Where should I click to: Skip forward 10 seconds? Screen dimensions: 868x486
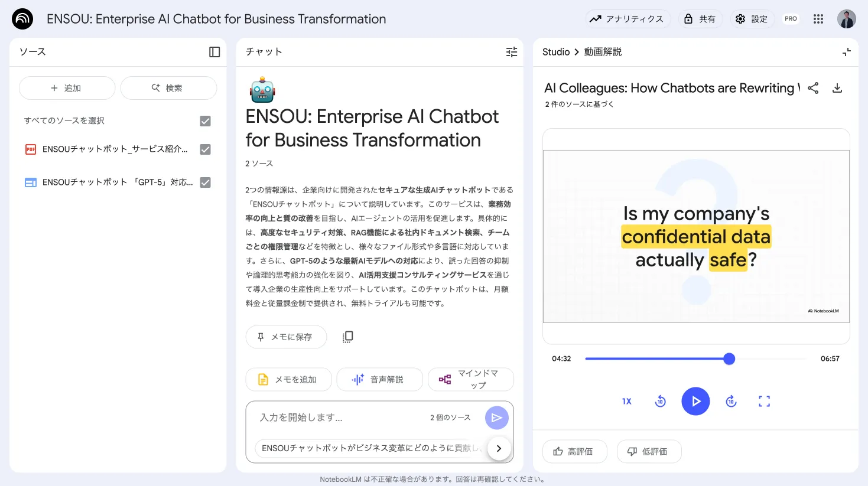point(731,402)
